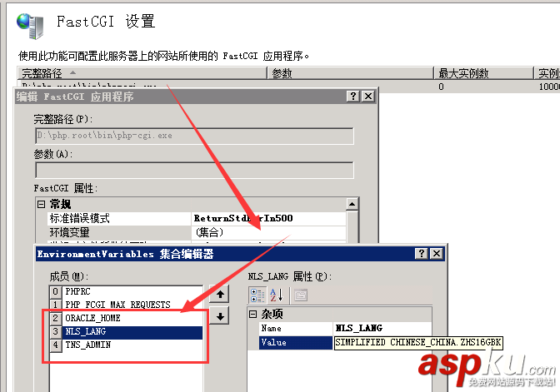
Task: Sort NLS_LANG properties alphabetically
Action: click(x=277, y=295)
